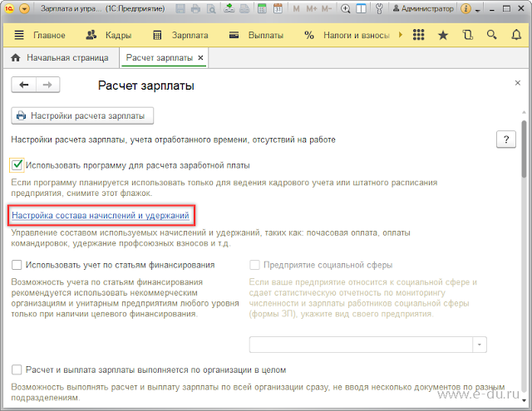Click the vertical scrollbar thumb
Image resolution: width=532 pixels, height=411 pixels.
tap(525, 149)
